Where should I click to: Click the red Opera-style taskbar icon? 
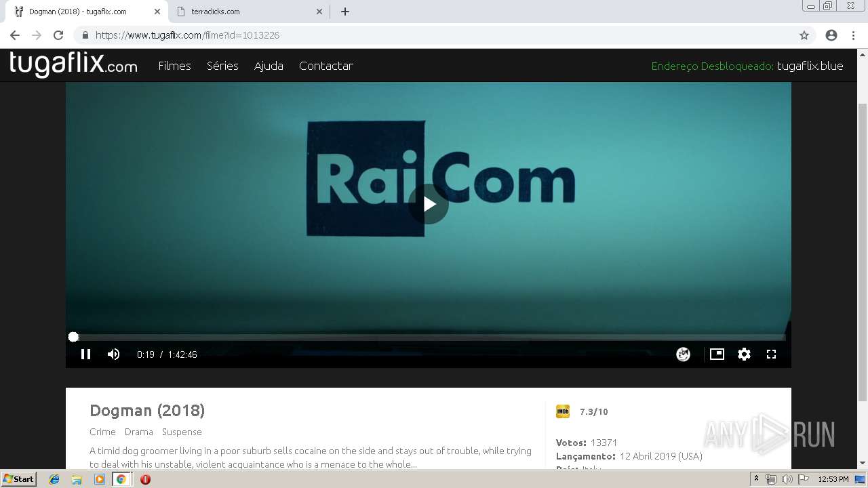(145, 479)
